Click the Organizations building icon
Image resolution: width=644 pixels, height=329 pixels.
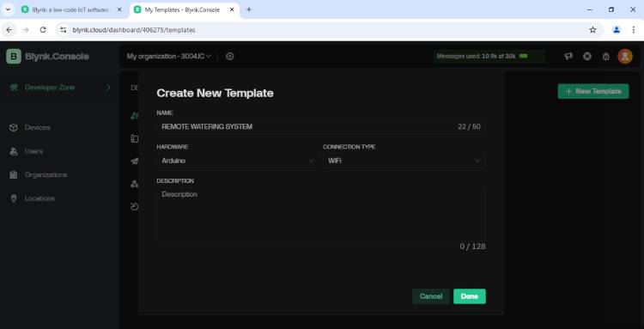point(14,175)
